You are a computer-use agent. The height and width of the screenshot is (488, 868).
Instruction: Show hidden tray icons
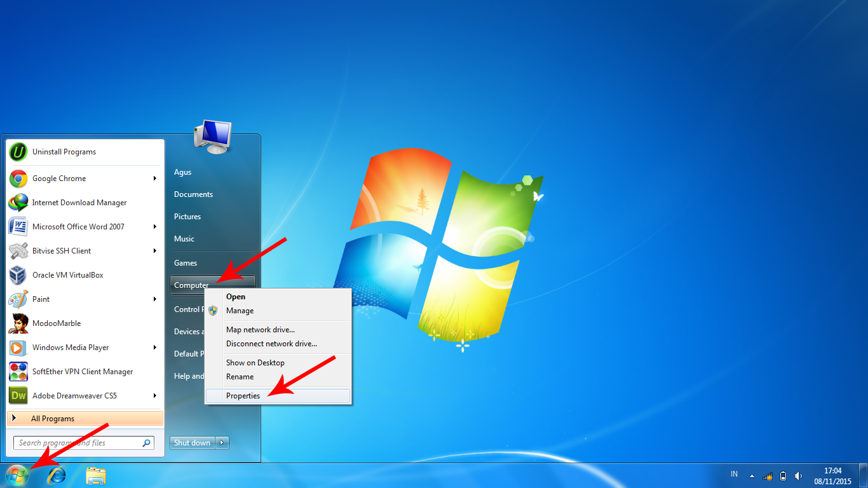(x=751, y=475)
